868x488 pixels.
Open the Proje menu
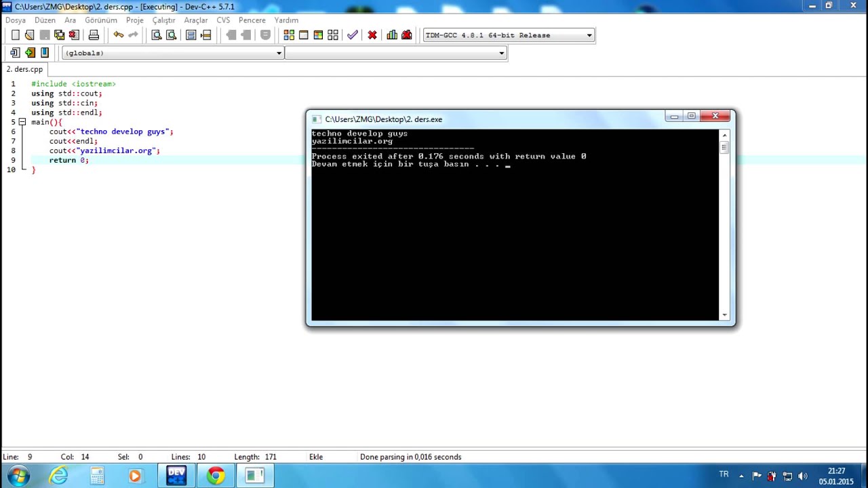pos(134,20)
